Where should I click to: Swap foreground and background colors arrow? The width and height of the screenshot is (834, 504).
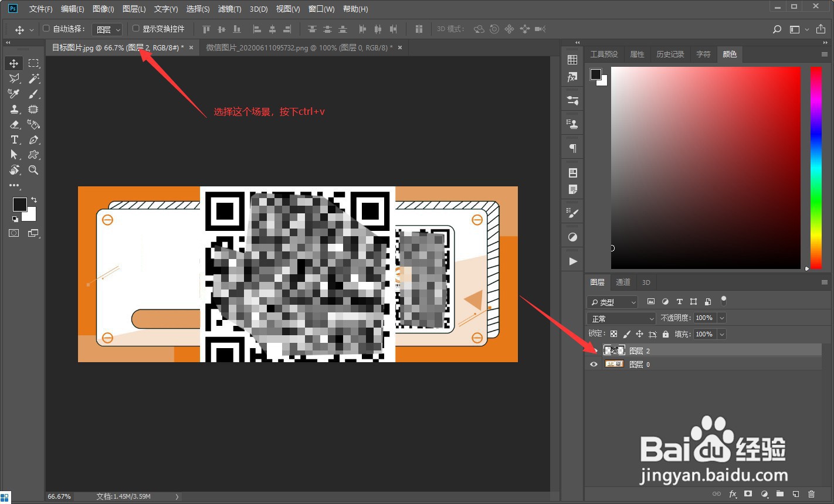point(33,200)
